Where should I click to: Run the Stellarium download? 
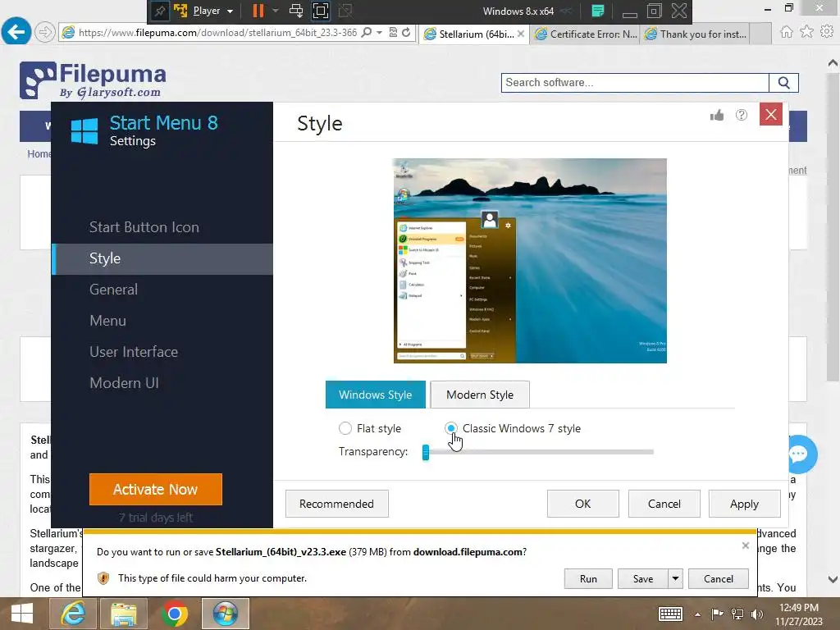(587, 578)
